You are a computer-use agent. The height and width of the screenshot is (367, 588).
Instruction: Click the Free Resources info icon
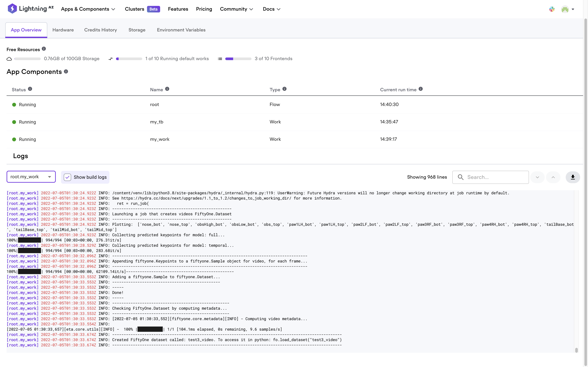pos(44,49)
